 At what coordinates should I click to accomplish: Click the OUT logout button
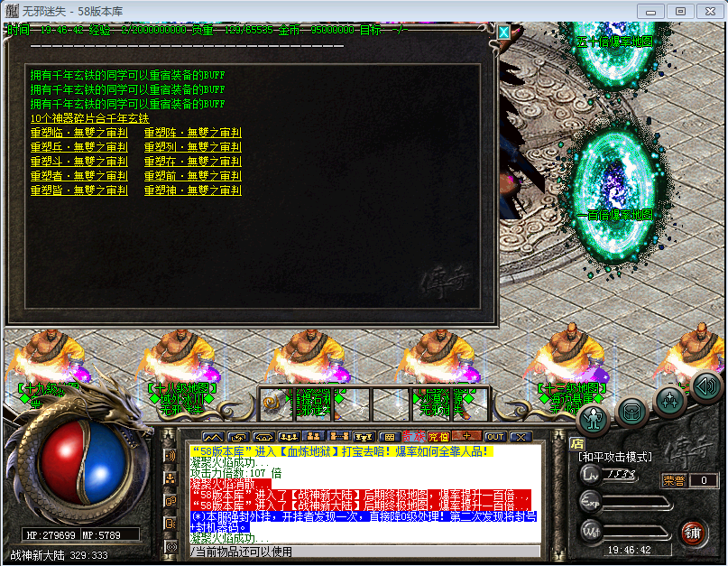click(495, 437)
